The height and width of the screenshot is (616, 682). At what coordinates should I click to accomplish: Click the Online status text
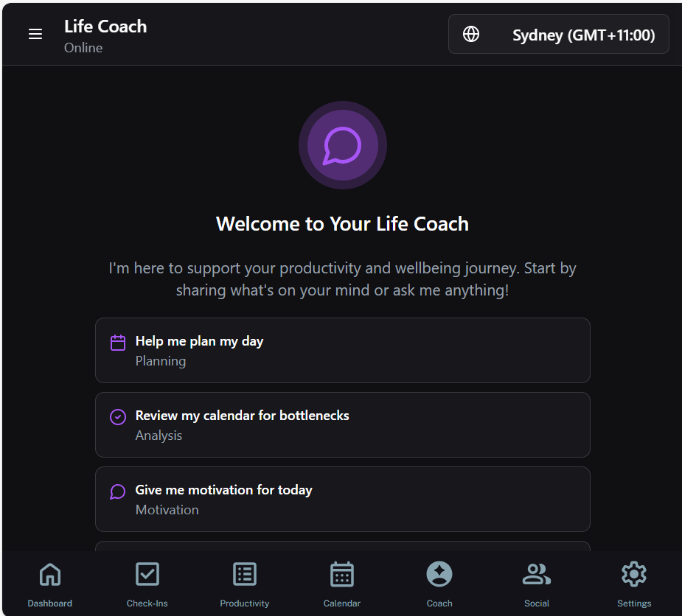(x=83, y=47)
